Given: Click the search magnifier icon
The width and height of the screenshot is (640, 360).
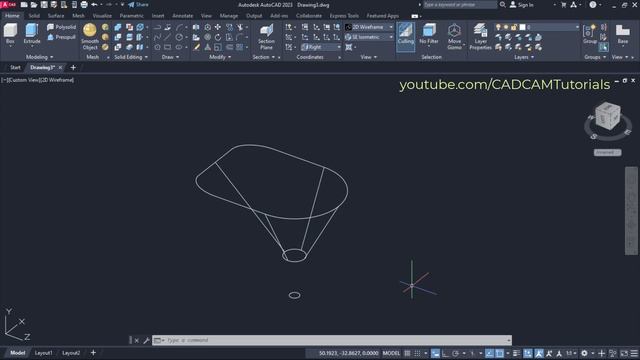Looking at the screenshot, I should tap(502, 5).
